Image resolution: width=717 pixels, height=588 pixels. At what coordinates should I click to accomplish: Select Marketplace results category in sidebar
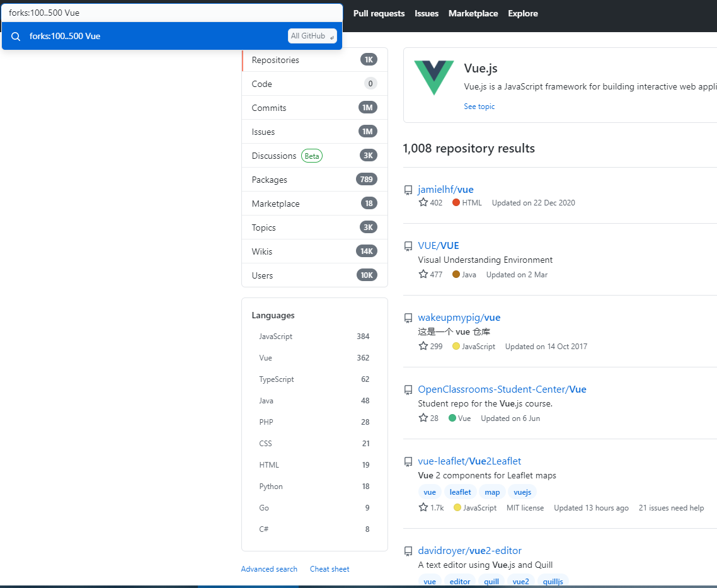pyautogui.click(x=314, y=204)
